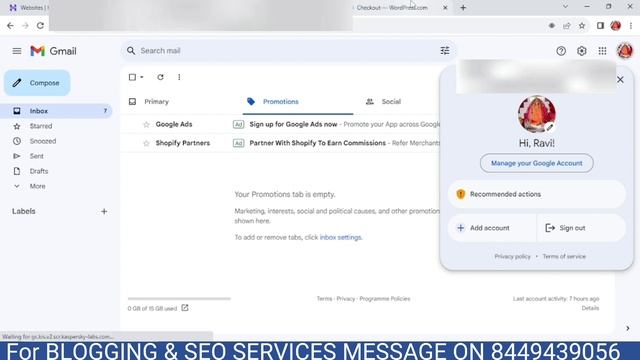This screenshot has width=640, height=360.
Task: Close the Checkout WordPress.com tab
Action: pos(445,8)
